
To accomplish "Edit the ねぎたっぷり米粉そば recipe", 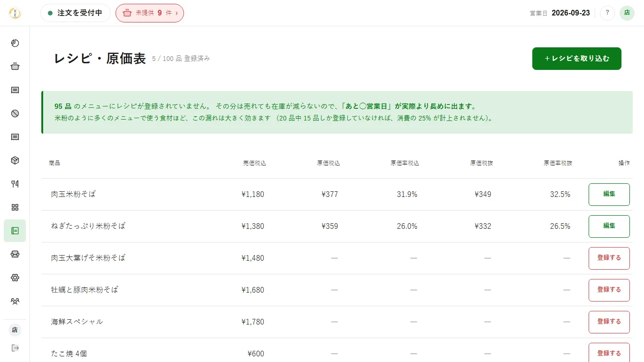I will pyautogui.click(x=609, y=226).
